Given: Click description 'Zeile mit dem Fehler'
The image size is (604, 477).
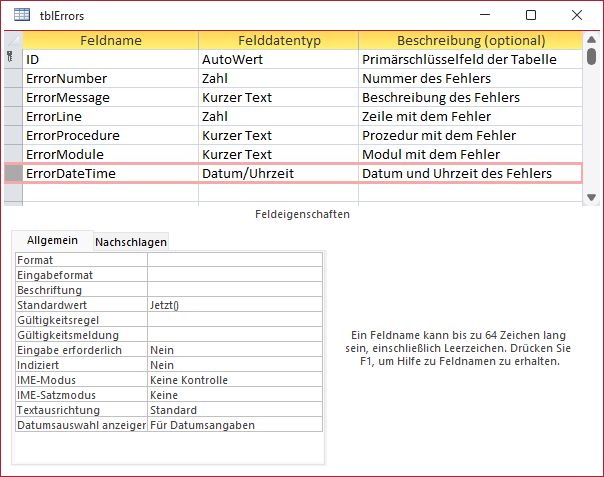Looking at the screenshot, I should tap(471, 116).
